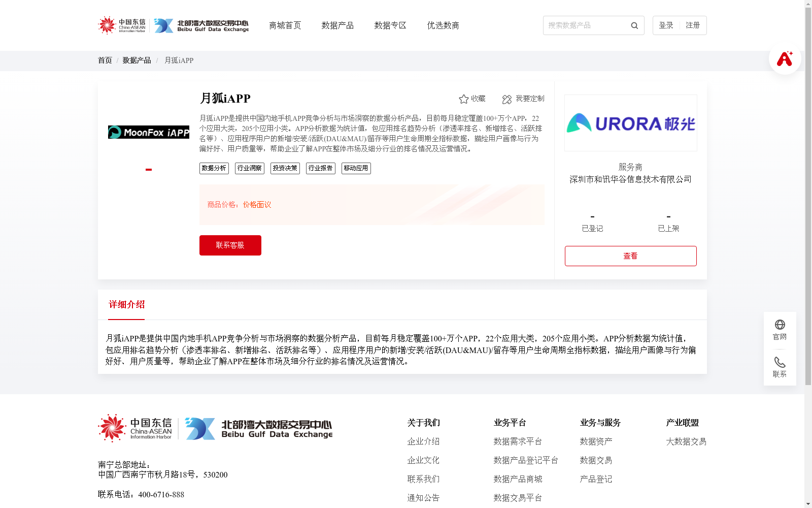
Task: Click the 投资决策 tag
Action: [x=285, y=168]
